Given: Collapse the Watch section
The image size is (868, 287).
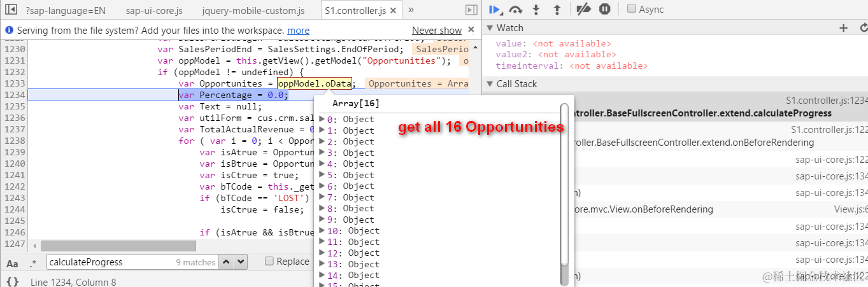Looking at the screenshot, I should click(490, 28).
